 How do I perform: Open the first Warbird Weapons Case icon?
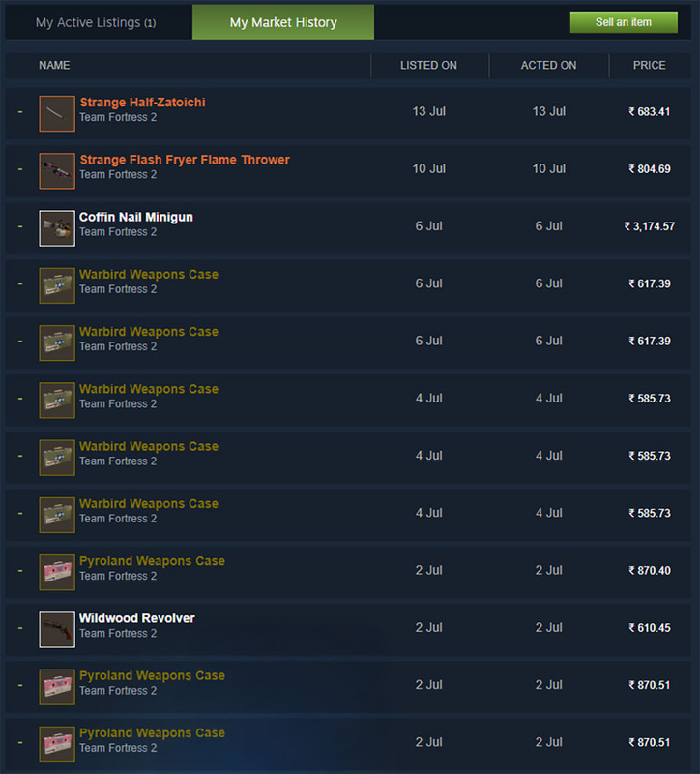click(x=57, y=285)
